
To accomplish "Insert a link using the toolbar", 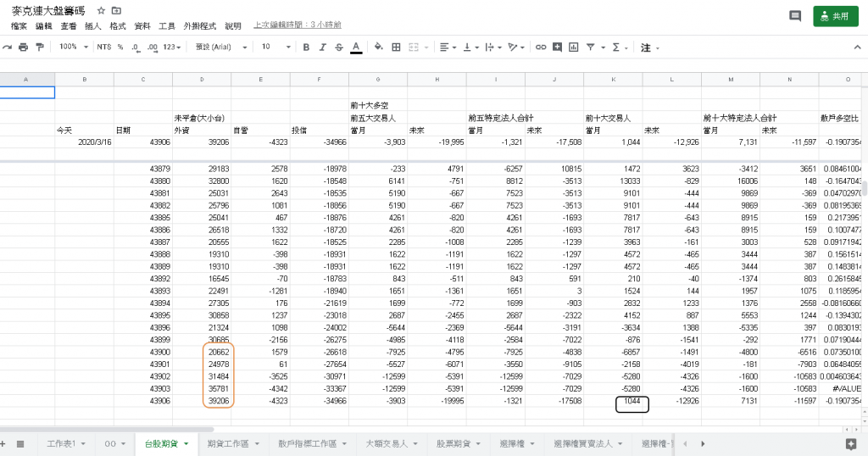I will pos(540,47).
